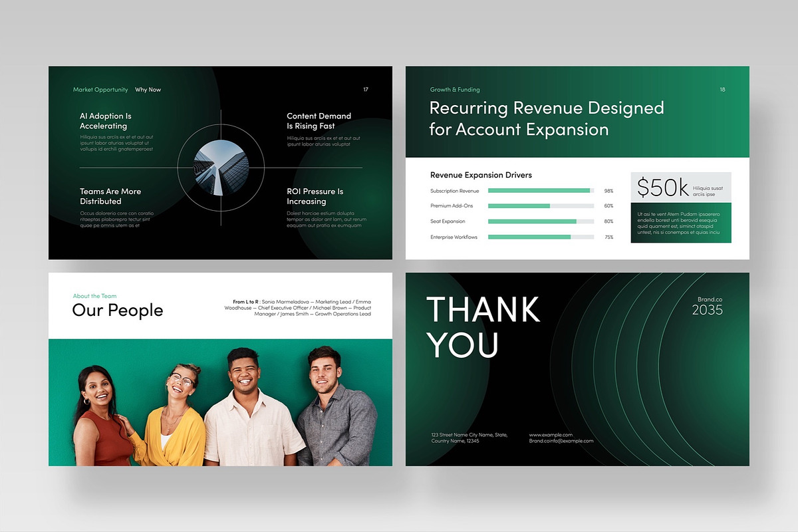
Task: Click the Premium Add-Ons progress bar
Action: point(541,206)
